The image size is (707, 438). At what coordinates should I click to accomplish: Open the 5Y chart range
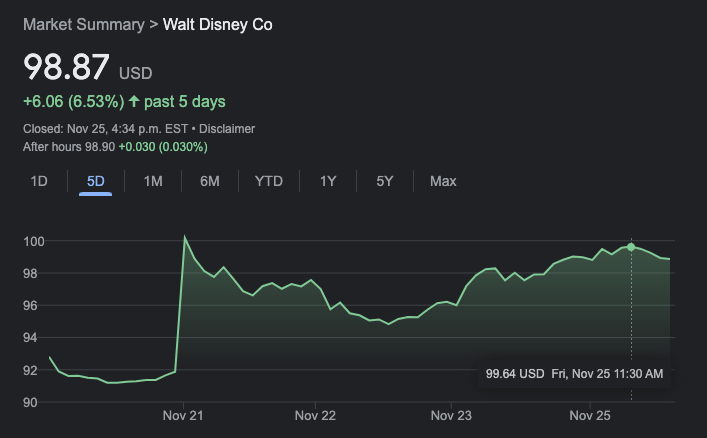384,181
